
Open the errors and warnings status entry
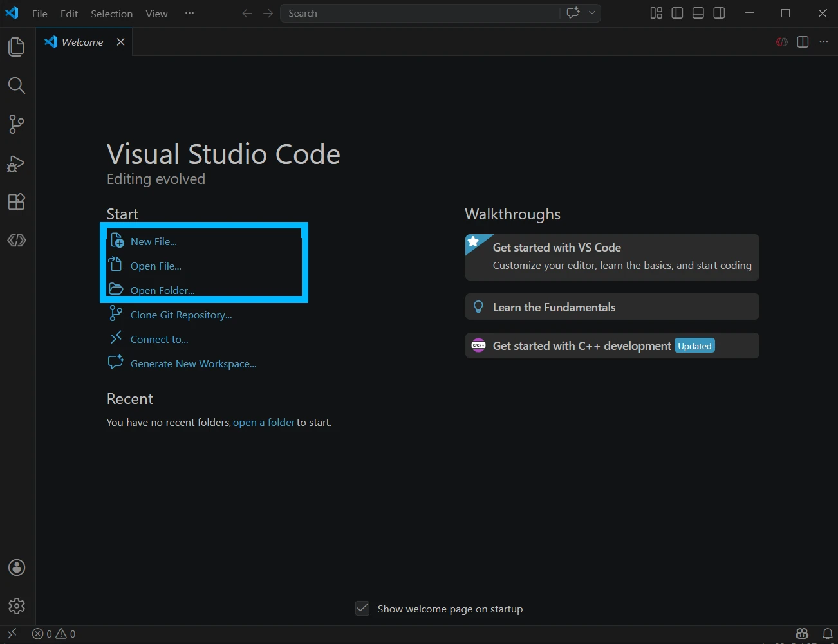pyautogui.click(x=54, y=634)
